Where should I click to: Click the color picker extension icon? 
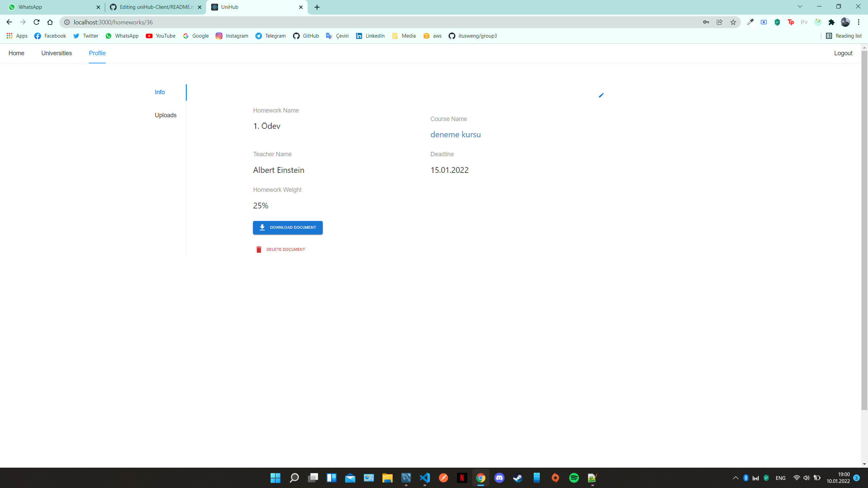[750, 22]
